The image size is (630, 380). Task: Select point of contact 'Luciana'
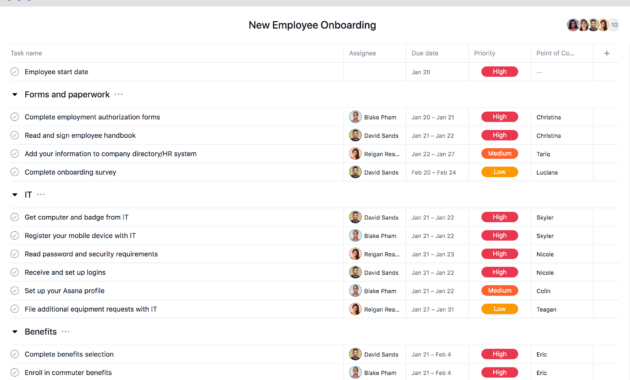(x=547, y=172)
